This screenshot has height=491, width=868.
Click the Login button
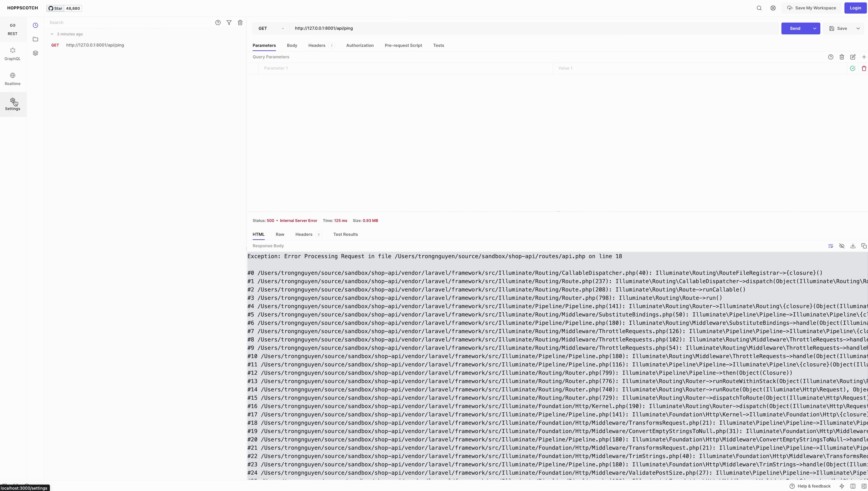tap(855, 8)
